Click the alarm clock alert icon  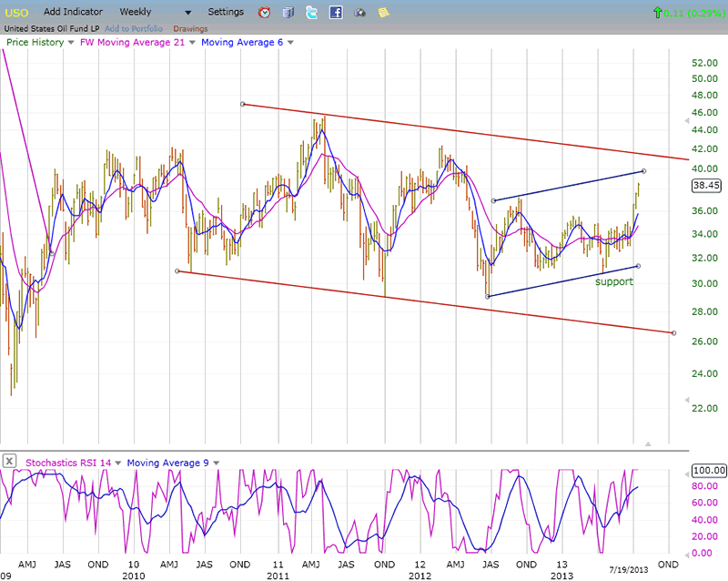coord(265,13)
